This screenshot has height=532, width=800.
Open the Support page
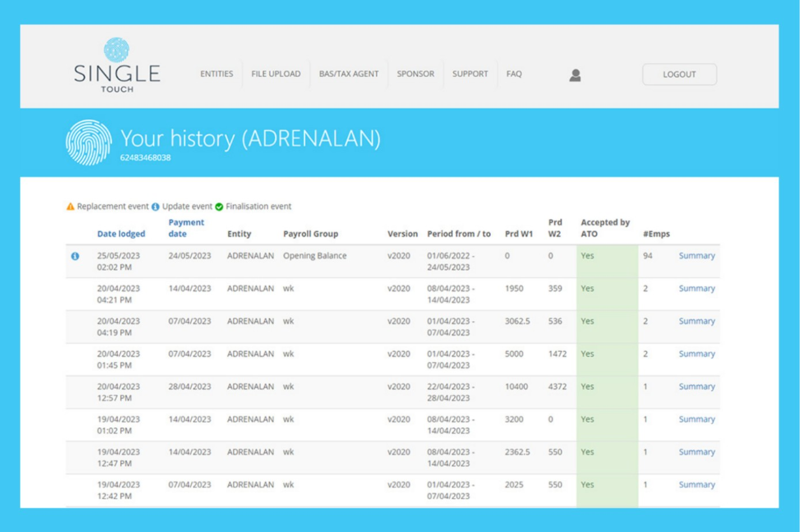(470, 74)
